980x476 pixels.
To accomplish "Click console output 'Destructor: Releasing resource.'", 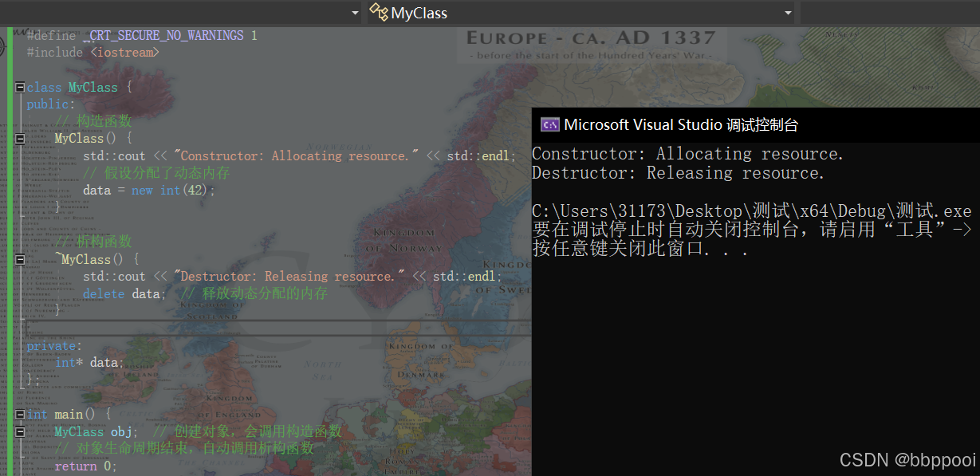I will (679, 173).
